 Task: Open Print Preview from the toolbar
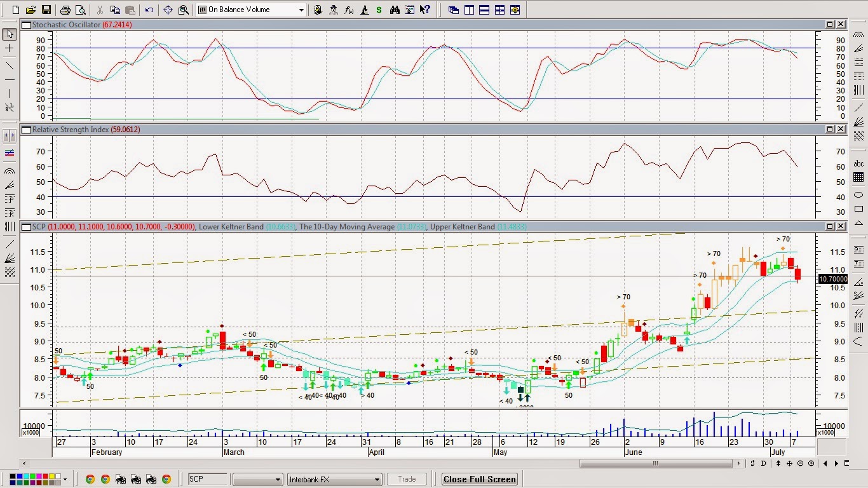click(80, 10)
